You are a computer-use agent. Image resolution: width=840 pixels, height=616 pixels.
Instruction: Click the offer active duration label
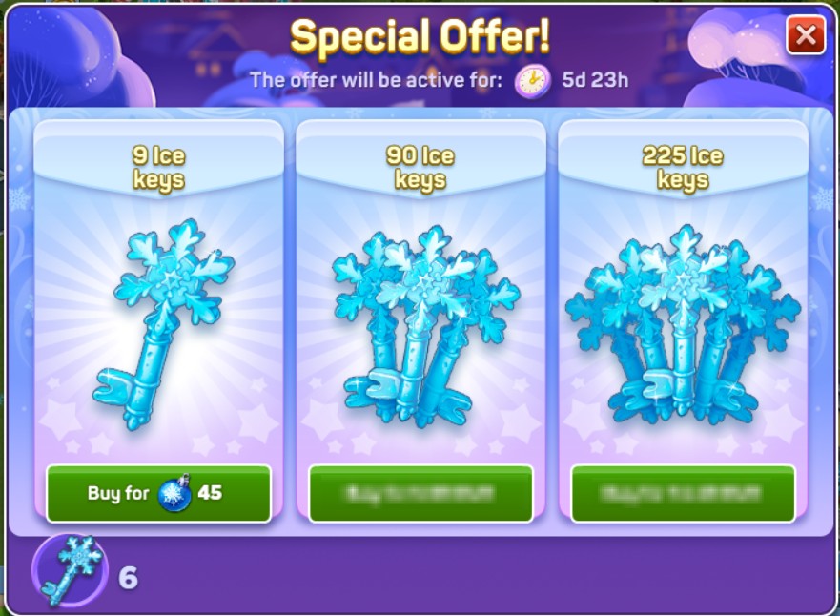tap(376, 80)
